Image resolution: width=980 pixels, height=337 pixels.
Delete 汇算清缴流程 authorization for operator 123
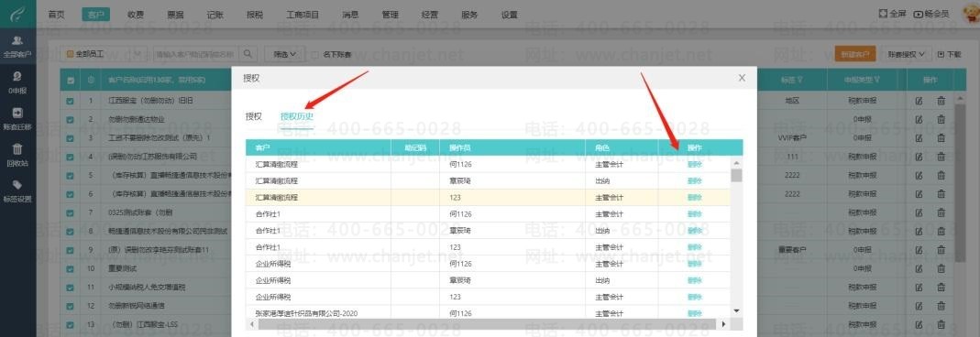click(694, 198)
